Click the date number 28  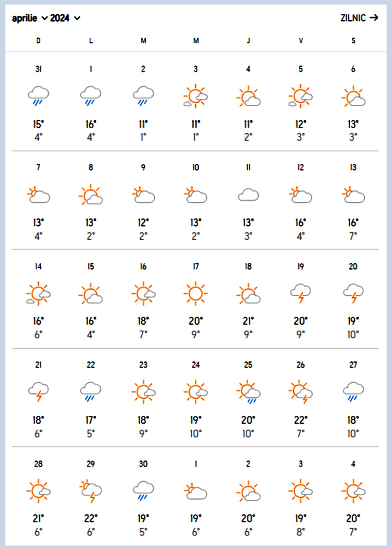point(38,464)
